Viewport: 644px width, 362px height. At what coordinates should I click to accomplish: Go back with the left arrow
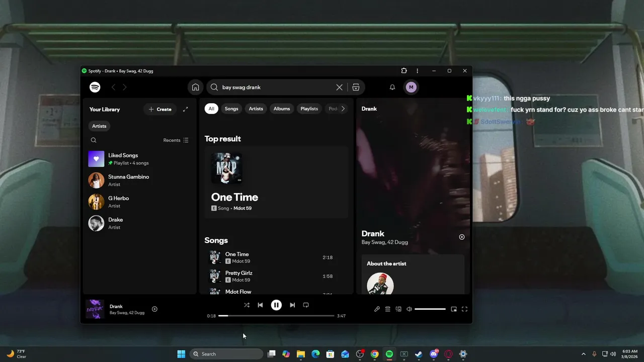113,87
